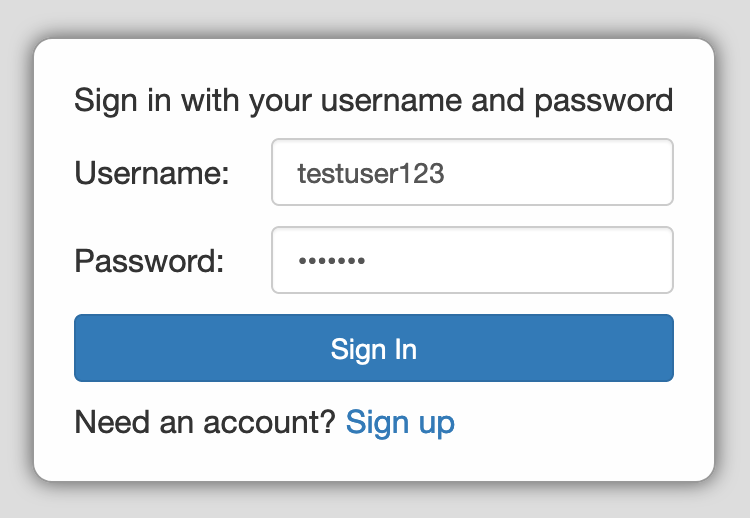Click the "Sign In" text on the button
750x518 pixels.
point(373,349)
